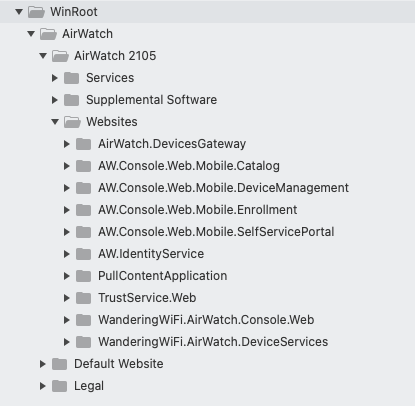The width and height of the screenshot is (415, 406).
Task: Click the Legal folder icon
Action: point(60,386)
